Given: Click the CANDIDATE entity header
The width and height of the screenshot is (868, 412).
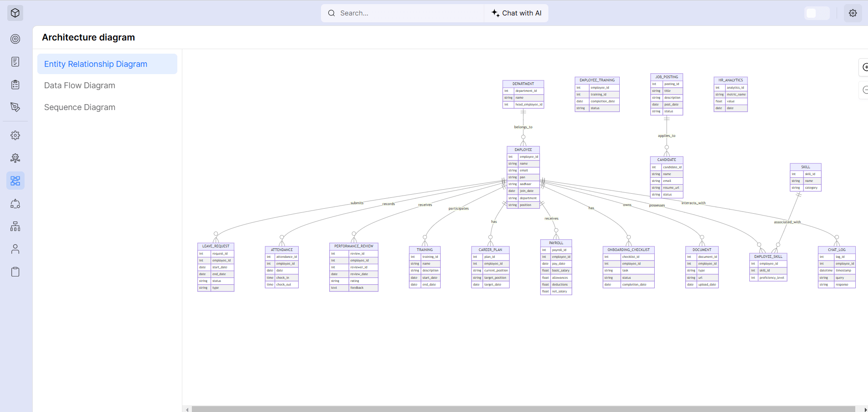Looking at the screenshot, I should [x=667, y=160].
